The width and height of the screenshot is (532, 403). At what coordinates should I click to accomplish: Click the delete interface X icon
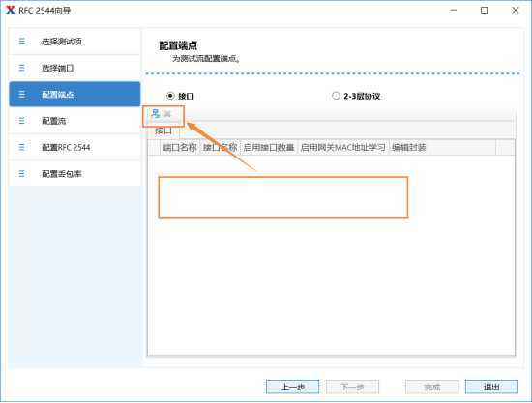click(167, 114)
